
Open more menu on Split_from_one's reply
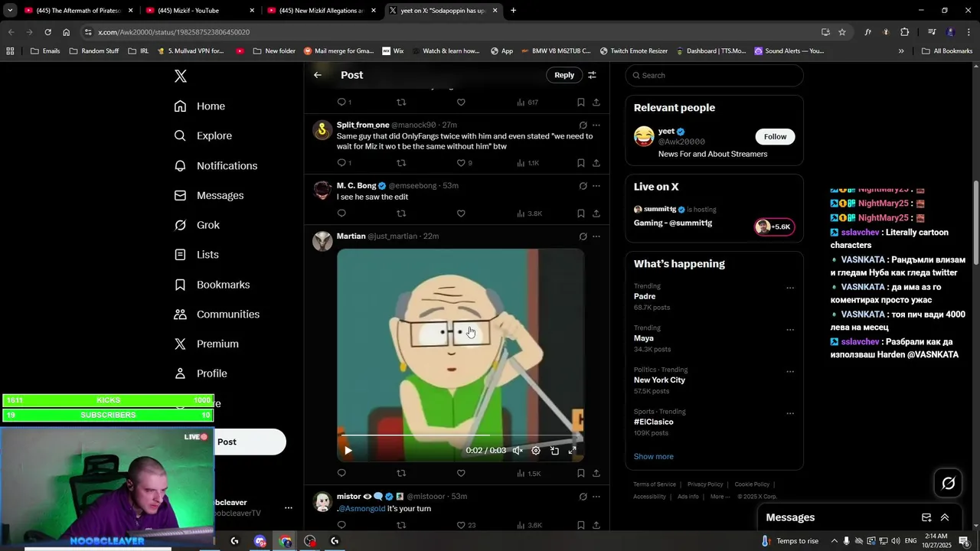coord(596,126)
